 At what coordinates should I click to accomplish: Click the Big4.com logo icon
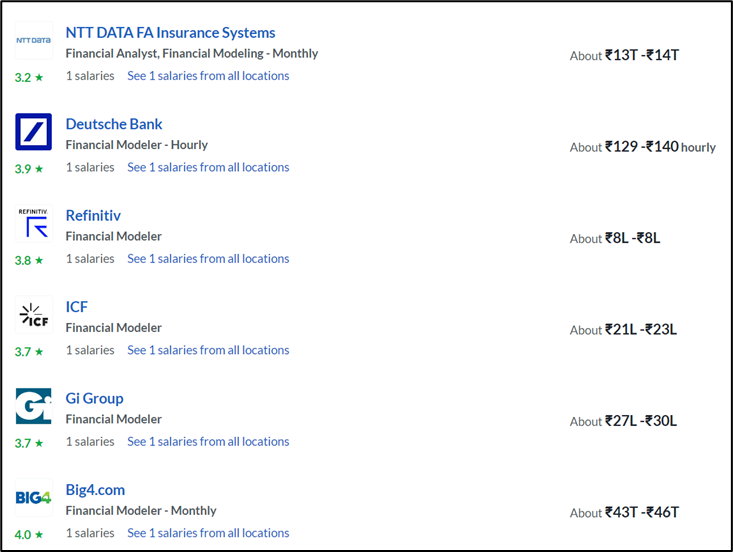[34, 497]
